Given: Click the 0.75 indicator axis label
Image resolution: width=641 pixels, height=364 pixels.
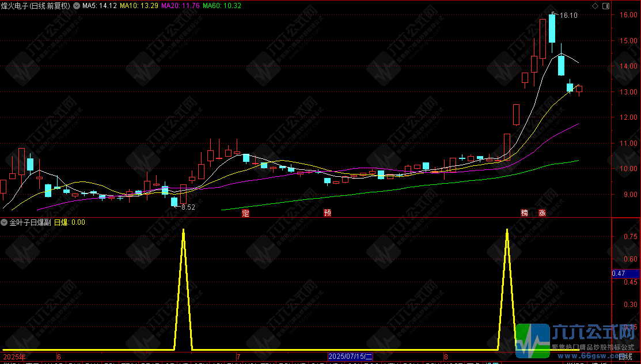Looking at the screenshot, I should (x=631, y=236).
